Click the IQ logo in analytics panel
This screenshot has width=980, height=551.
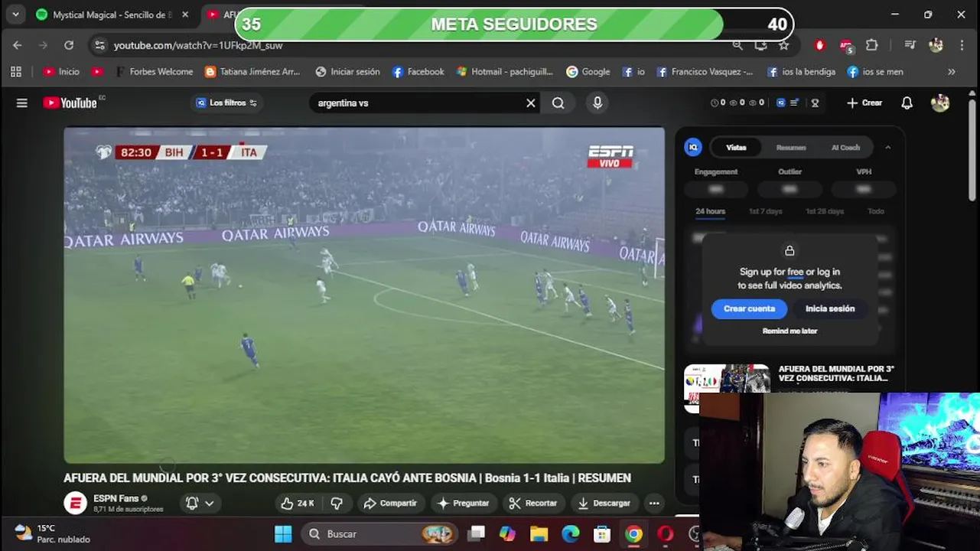click(x=693, y=147)
